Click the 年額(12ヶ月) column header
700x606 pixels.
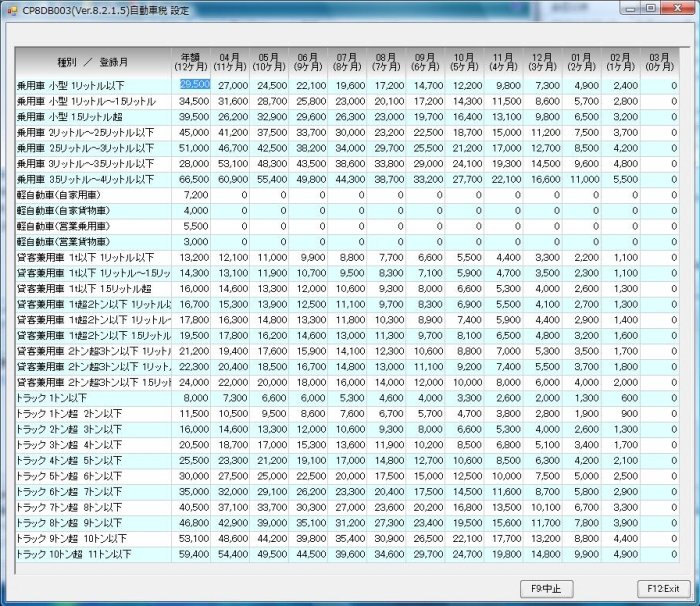pyautogui.click(x=192, y=61)
